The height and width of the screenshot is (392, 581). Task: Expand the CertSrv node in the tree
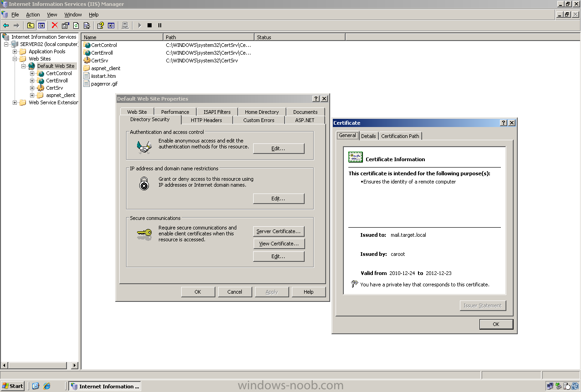click(x=32, y=88)
